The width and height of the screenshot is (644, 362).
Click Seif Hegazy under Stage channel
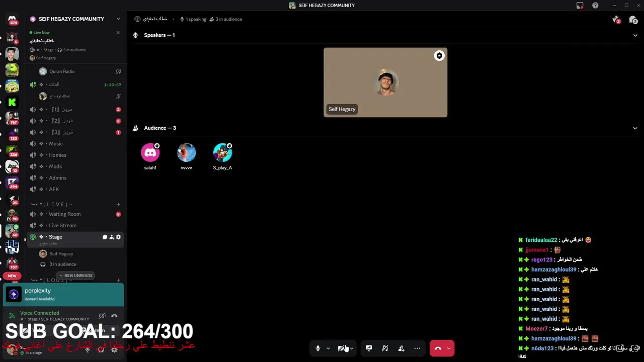point(75,254)
